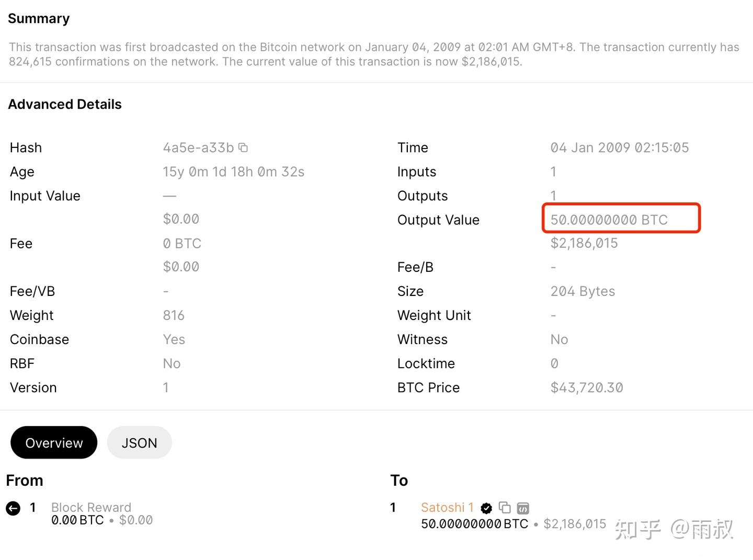Click the verified badge next to Satoshi 1
Viewport: 753px width, 560px height.
pyautogui.click(x=486, y=508)
